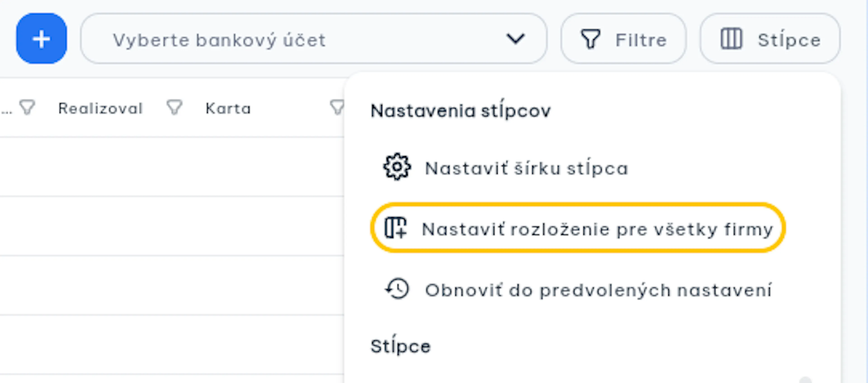Click the history restore-defaults icon
The image size is (868, 383).
397,289
